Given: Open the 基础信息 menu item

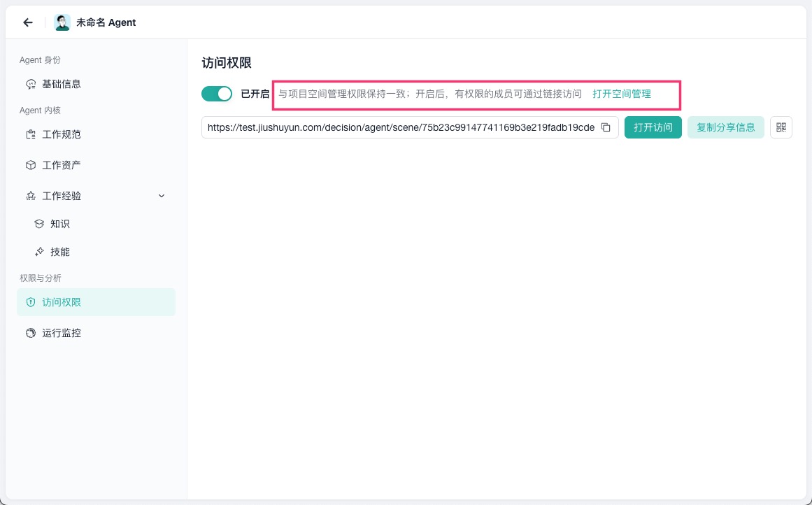Looking at the screenshot, I should [97, 84].
